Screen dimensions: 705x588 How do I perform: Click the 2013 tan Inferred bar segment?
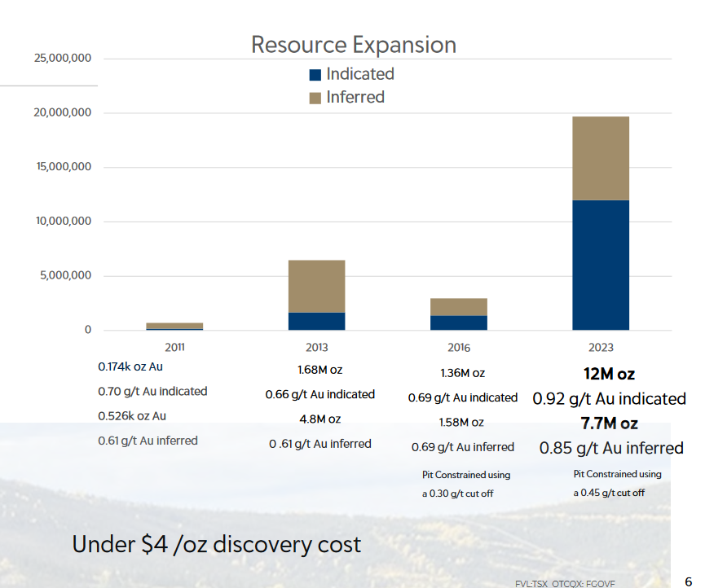(x=316, y=286)
